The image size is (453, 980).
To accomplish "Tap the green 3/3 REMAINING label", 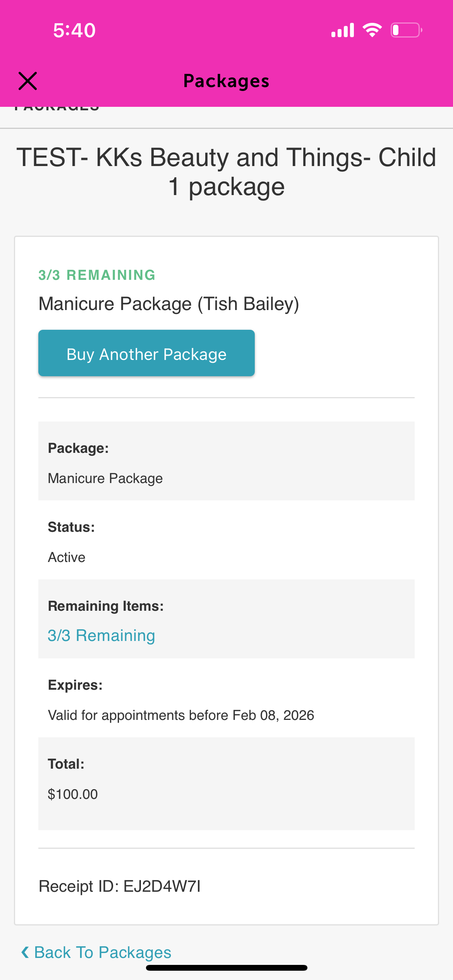I will tap(97, 275).
